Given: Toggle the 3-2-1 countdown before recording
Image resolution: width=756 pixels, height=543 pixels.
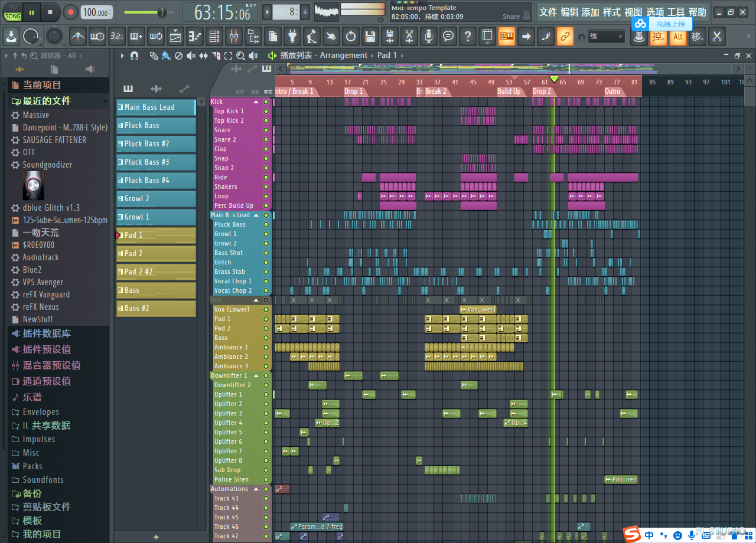Looking at the screenshot, I should tap(117, 37).
